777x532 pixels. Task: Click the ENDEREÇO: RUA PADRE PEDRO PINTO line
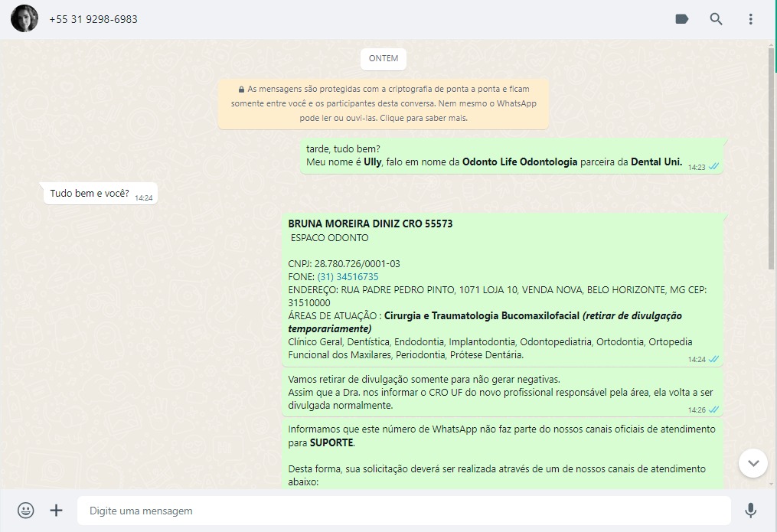(497, 296)
